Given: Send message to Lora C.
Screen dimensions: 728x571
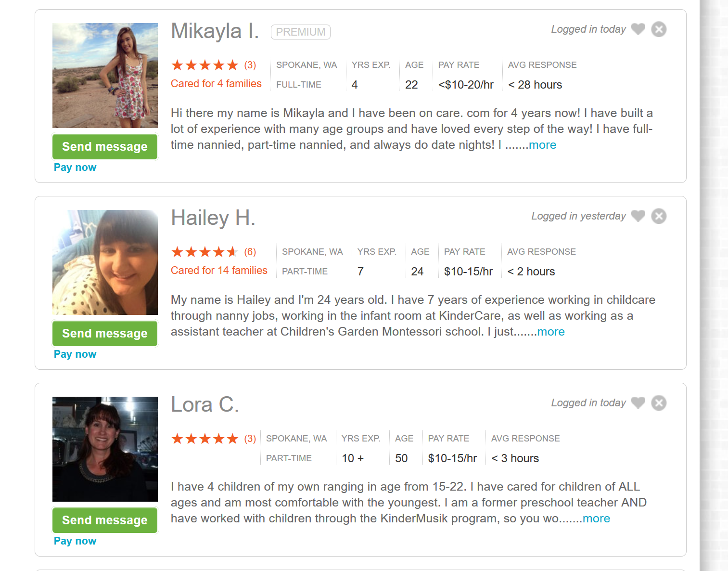Looking at the screenshot, I should tap(105, 520).
